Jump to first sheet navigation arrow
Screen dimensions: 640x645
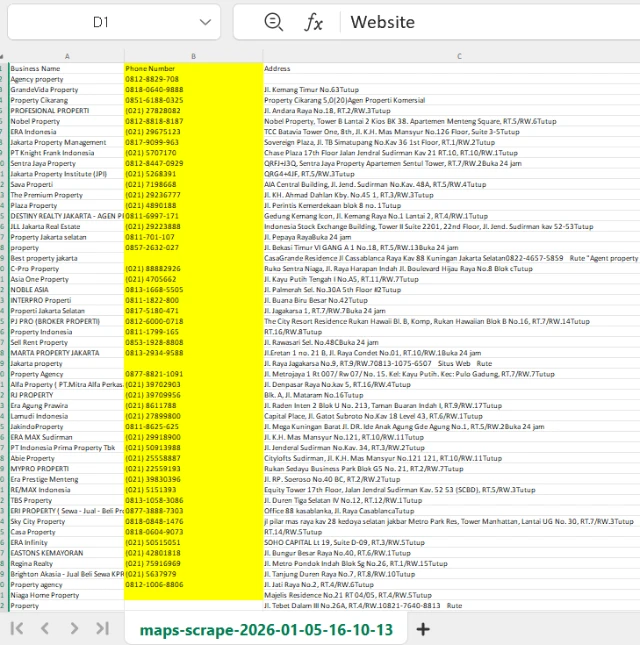coord(17,628)
